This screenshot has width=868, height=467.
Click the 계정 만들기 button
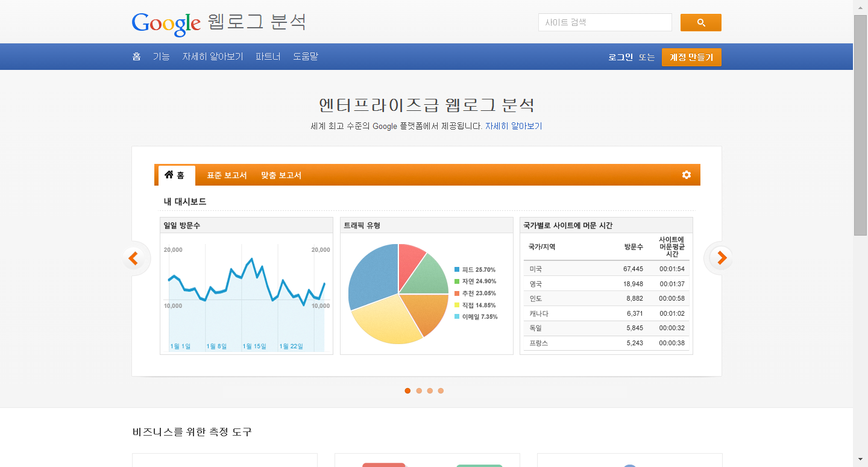tap(691, 57)
